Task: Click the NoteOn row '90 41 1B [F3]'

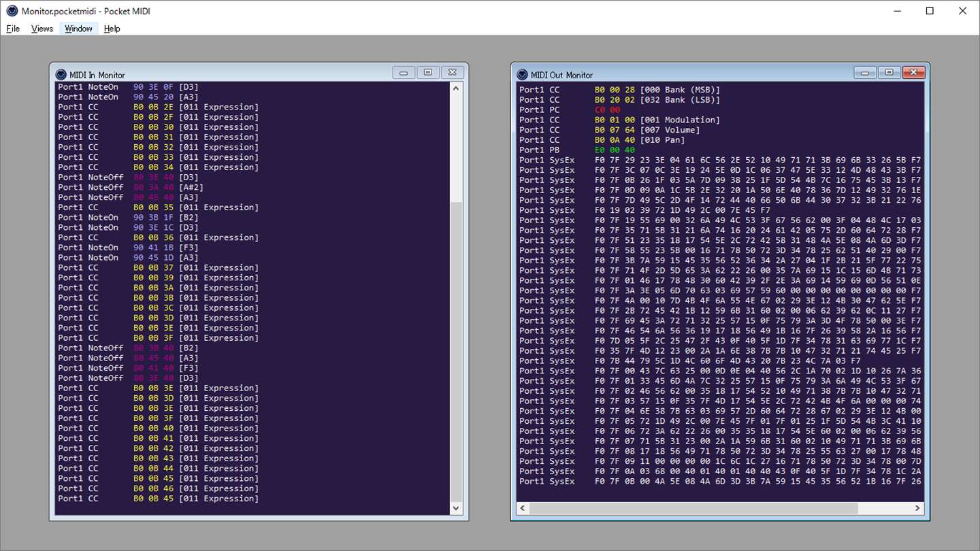Action: coord(128,248)
